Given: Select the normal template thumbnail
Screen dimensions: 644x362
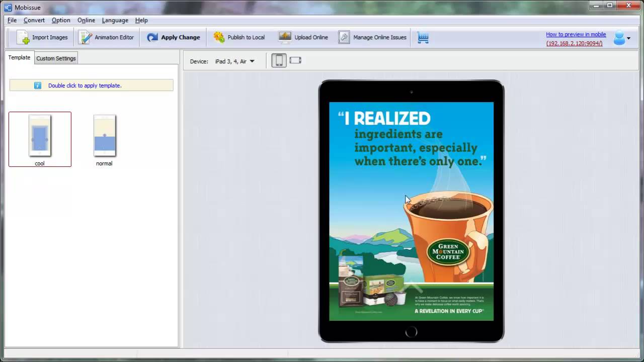Looking at the screenshot, I should click(104, 139).
